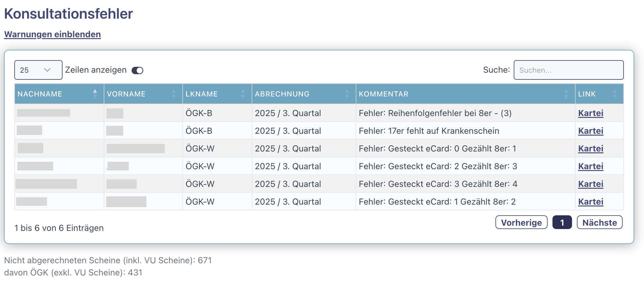Sort table by Nachname column arrows
The height and width of the screenshot is (284, 644).
click(x=95, y=94)
